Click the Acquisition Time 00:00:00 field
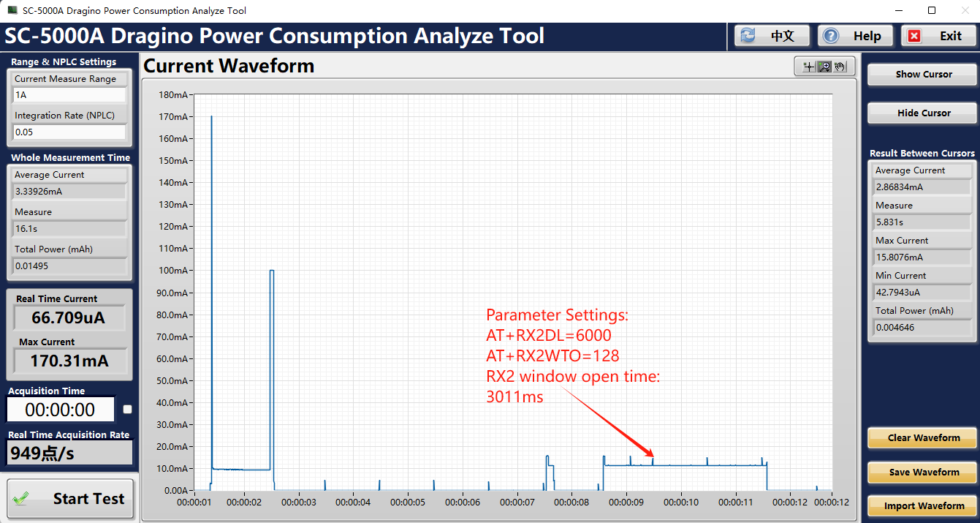The width and height of the screenshot is (980, 523). coord(61,410)
